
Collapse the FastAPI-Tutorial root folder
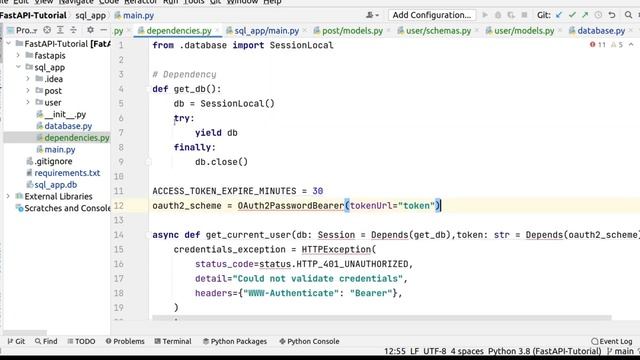point(9,44)
